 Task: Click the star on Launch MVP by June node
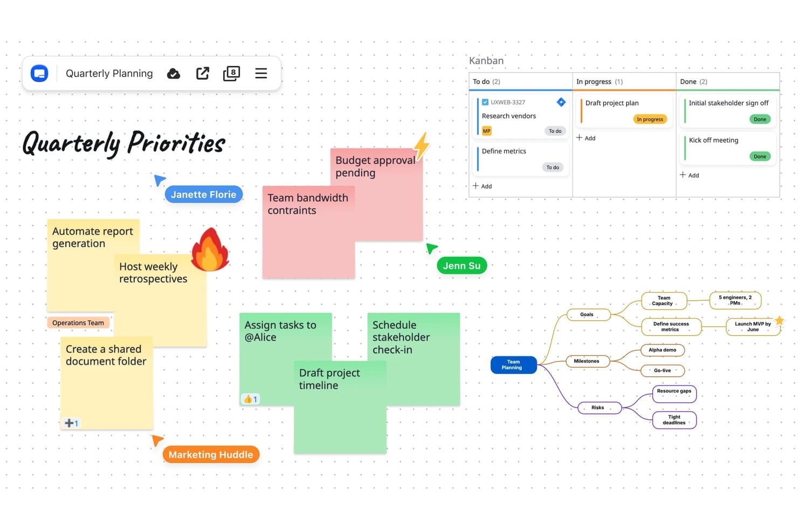[x=780, y=321]
